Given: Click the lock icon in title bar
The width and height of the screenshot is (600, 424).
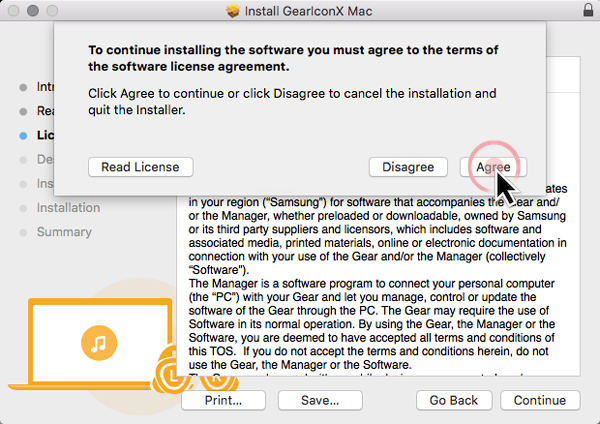Looking at the screenshot, I should [588, 10].
